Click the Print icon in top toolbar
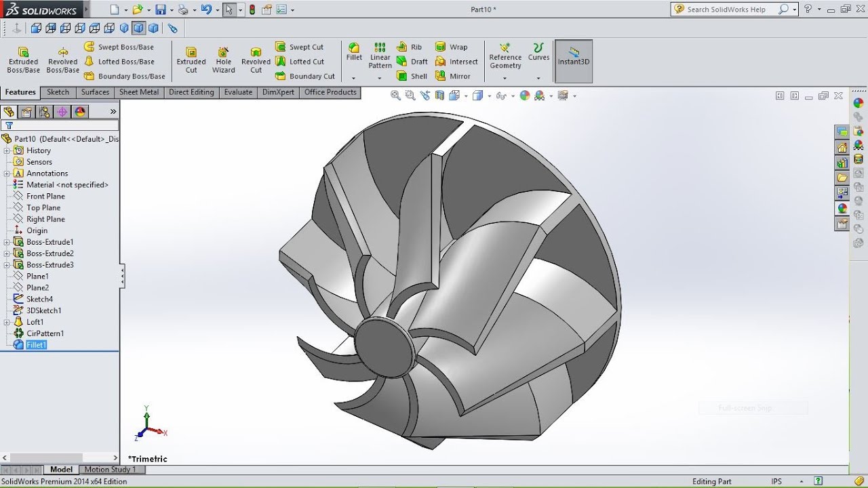 182,9
